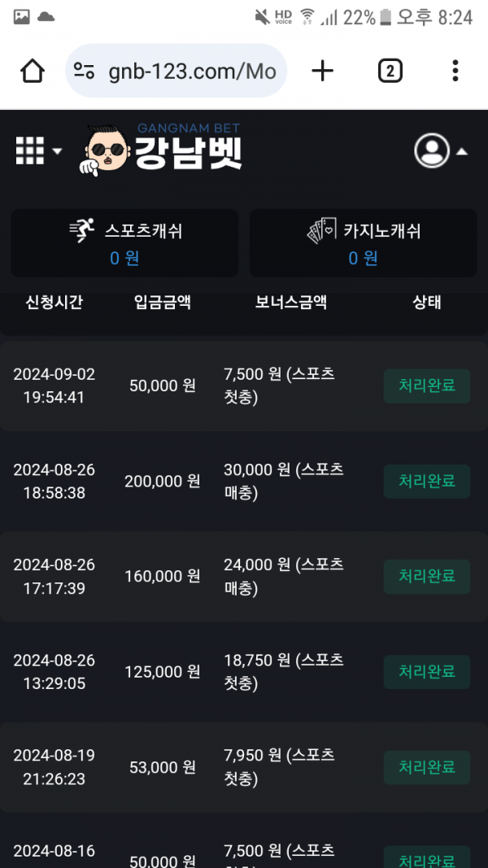
Task: Open the grid menu icon
Action: click(x=30, y=150)
